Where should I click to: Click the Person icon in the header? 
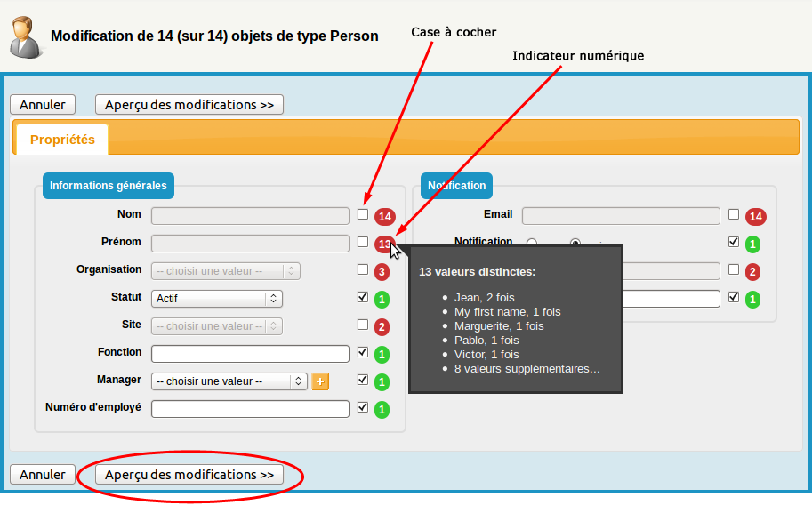[25, 36]
